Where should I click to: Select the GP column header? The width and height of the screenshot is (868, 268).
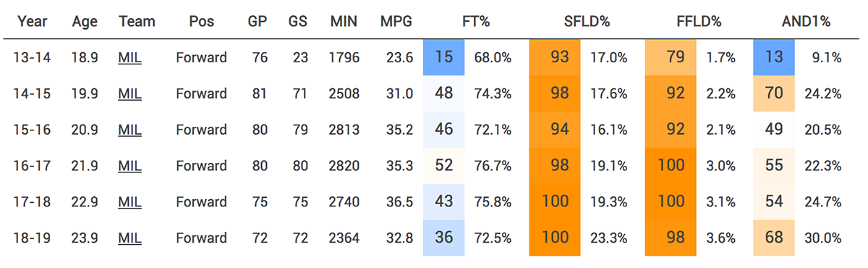258,22
